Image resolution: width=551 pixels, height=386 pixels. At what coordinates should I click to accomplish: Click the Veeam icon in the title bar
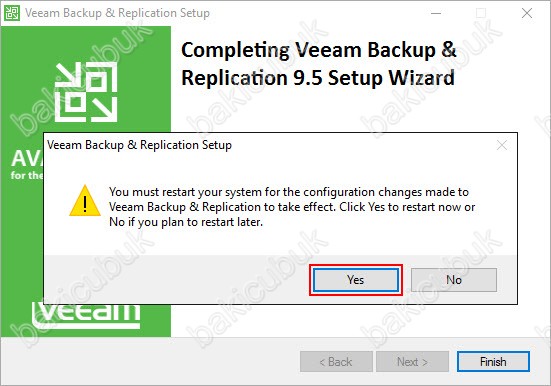click(x=12, y=13)
